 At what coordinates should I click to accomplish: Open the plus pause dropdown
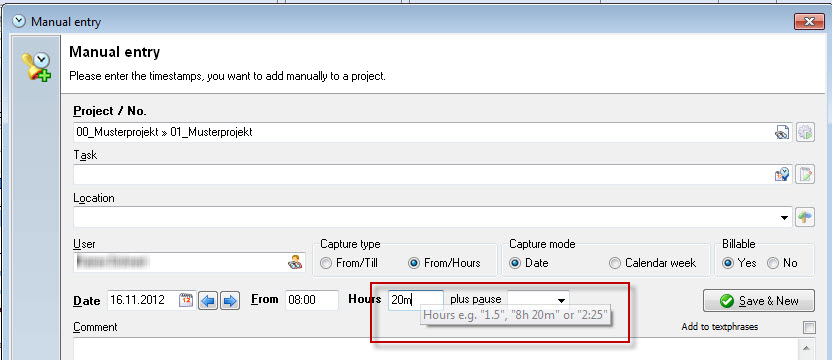pos(560,301)
